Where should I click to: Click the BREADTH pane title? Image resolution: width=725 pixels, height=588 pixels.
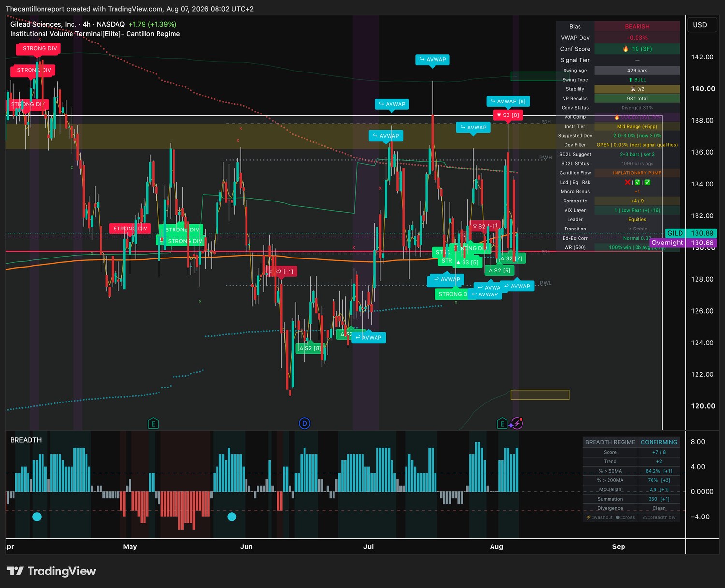[x=26, y=440]
